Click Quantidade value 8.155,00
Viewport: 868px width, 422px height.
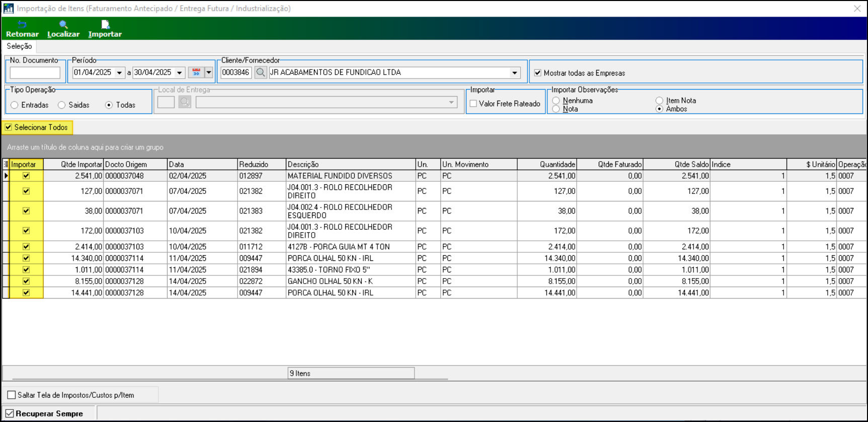click(x=547, y=281)
